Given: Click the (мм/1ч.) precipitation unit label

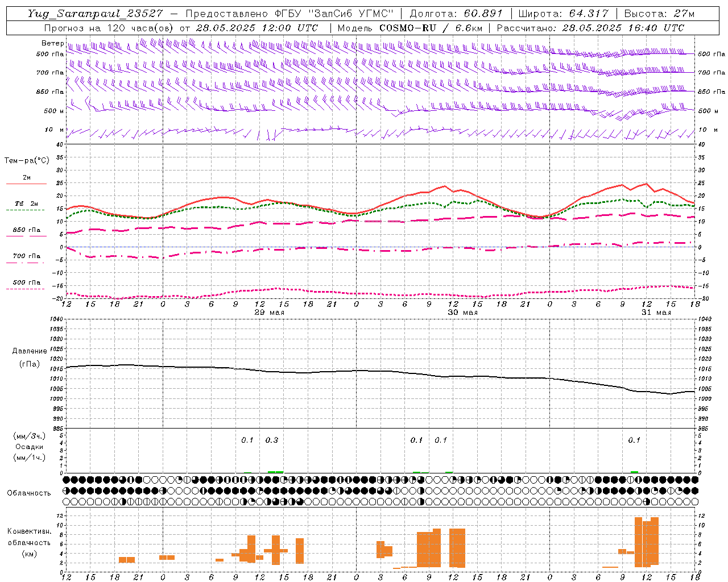Looking at the screenshot, I should [30, 458].
